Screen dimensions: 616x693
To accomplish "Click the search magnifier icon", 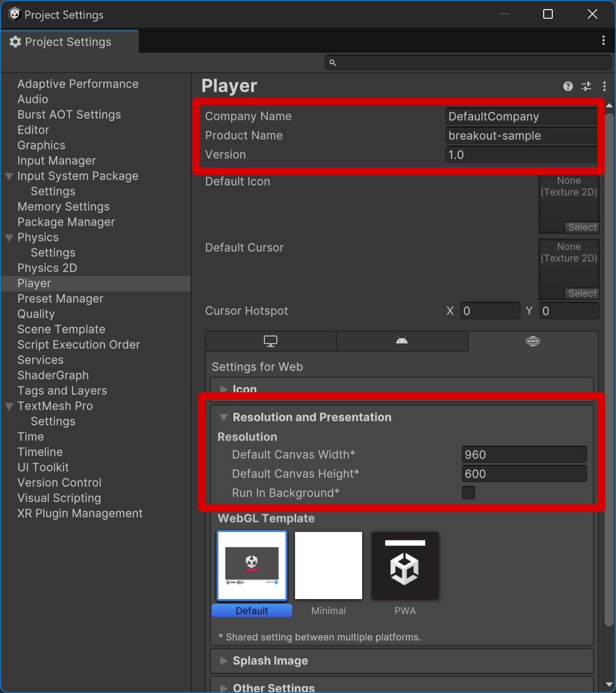I will tap(333, 63).
